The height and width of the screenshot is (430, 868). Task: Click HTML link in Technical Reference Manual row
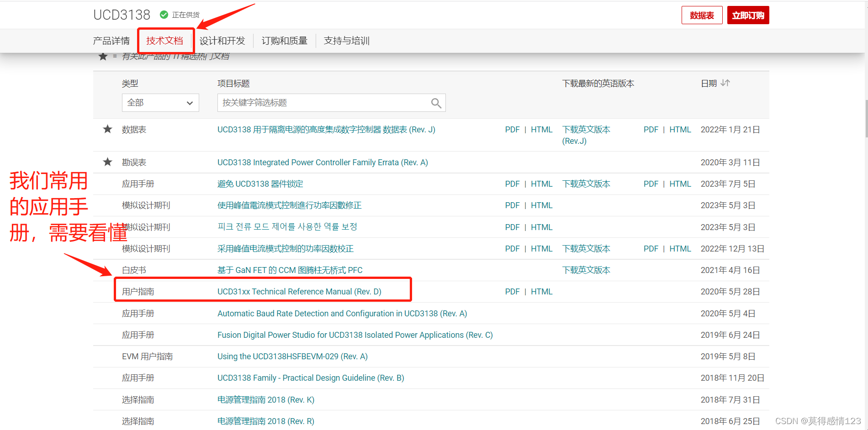[x=541, y=292]
